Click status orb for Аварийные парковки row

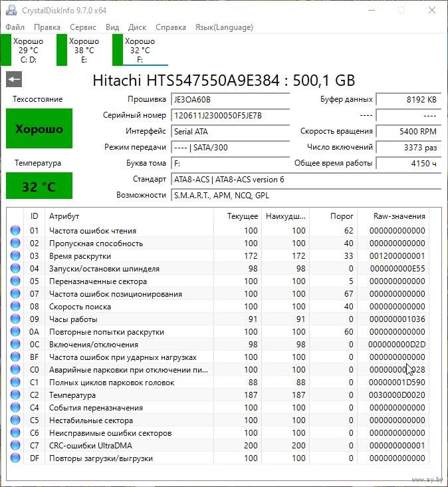point(15,370)
